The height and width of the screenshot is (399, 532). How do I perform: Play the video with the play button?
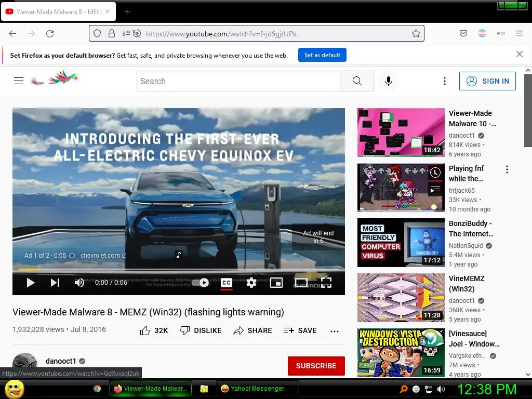click(31, 282)
